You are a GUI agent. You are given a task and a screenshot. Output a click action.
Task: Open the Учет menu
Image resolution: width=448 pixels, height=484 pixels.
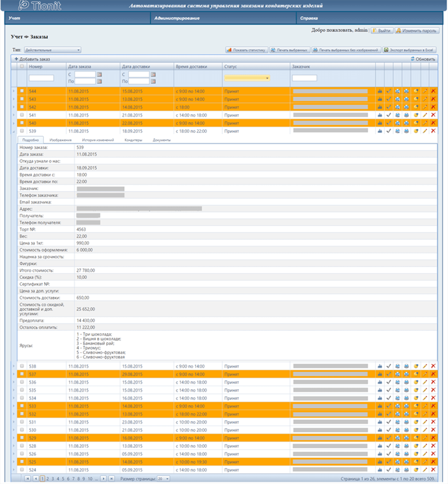tap(77, 18)
